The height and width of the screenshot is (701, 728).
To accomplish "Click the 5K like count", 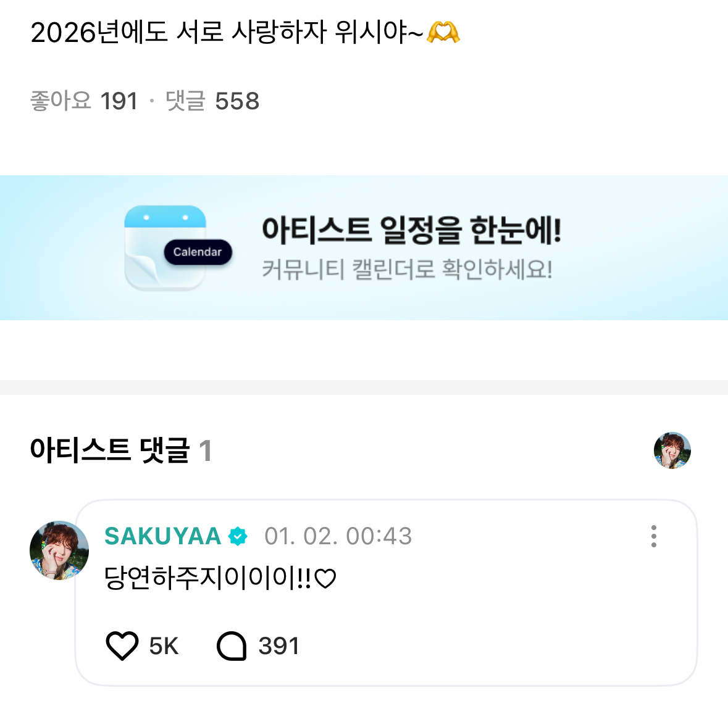I will (164, 646).
